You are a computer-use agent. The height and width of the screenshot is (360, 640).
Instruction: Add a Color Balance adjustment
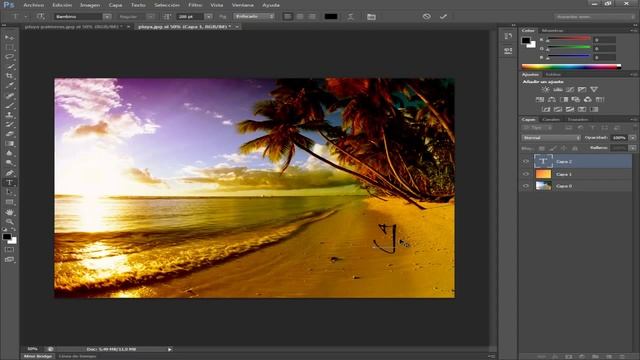click(551, 100)
